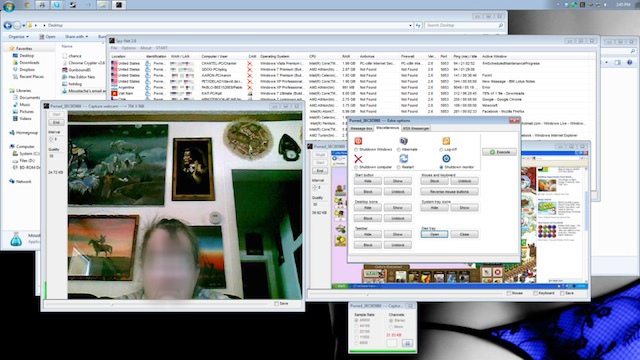Image resolution: width=640 pixels, height=360 pixels.
Task: Select Hex Editor Neo file in Explorer
Action: [x=79, y=77]
